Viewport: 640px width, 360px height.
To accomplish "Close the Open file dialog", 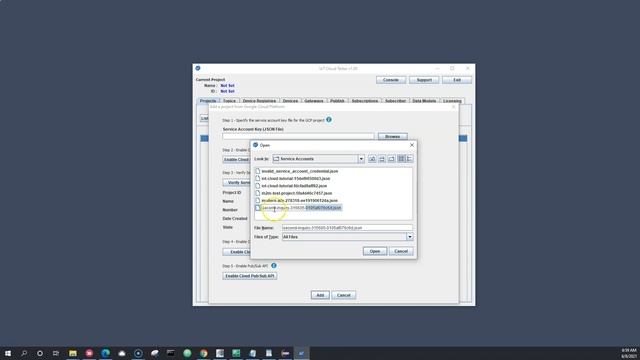I will (411, 145).
